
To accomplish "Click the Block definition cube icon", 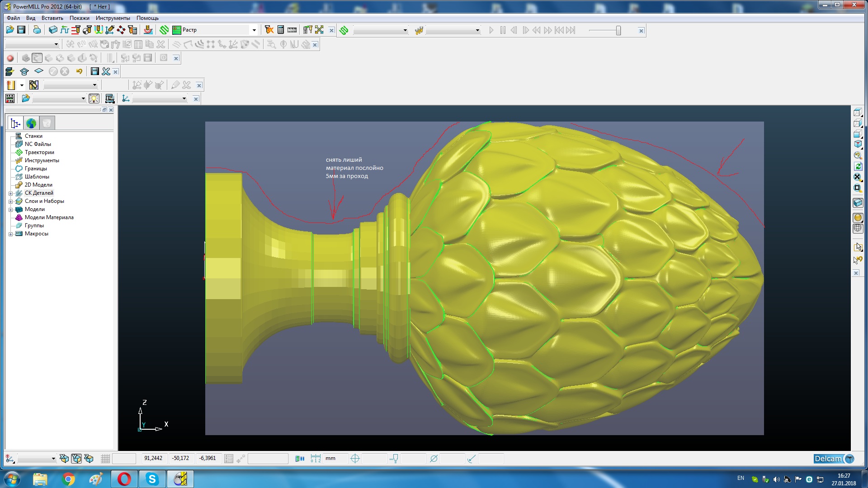I will pos(53,30).
